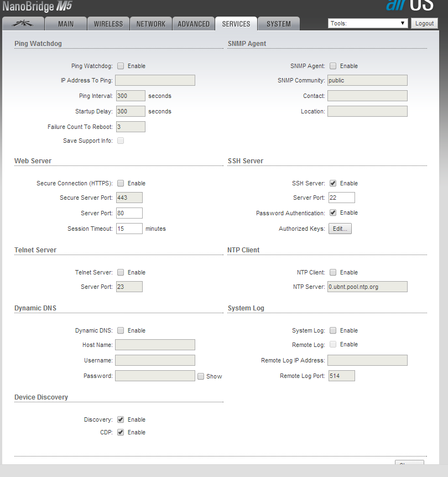Expand the Tools dropdown
Viewport: 448px width, 477px height.
(368, 23)
